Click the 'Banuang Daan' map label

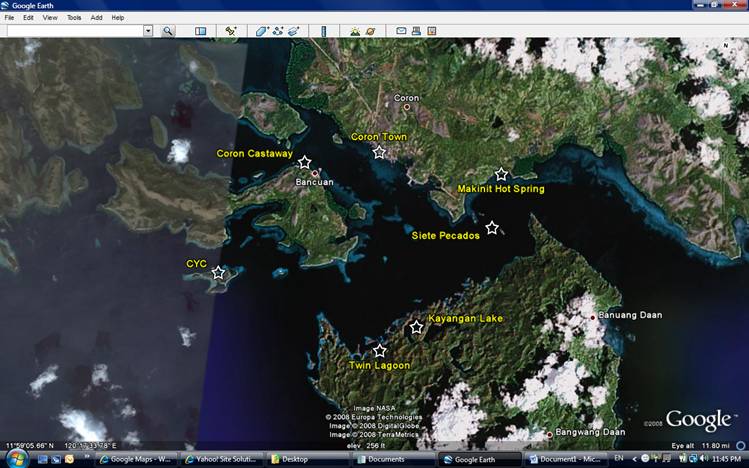coord(630,315)
